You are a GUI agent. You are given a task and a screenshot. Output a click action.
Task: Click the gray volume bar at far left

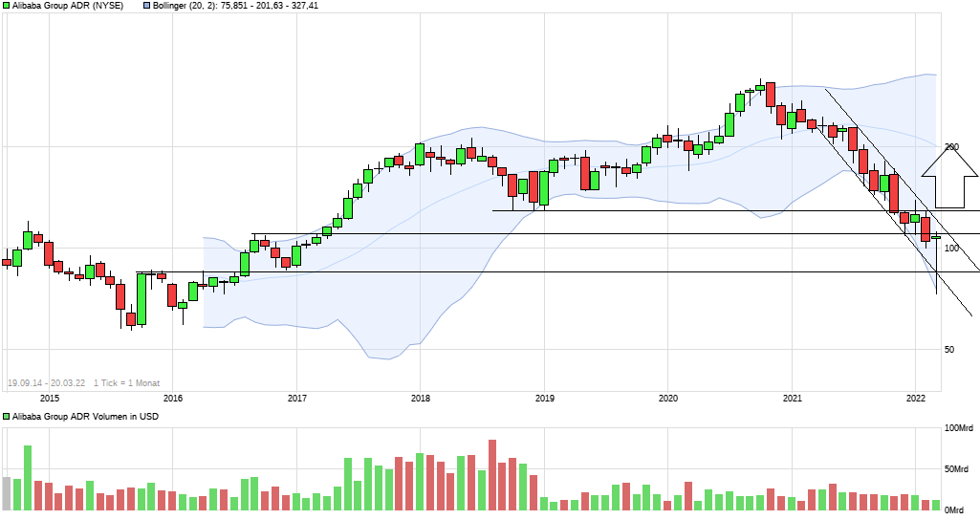(7, 493)
